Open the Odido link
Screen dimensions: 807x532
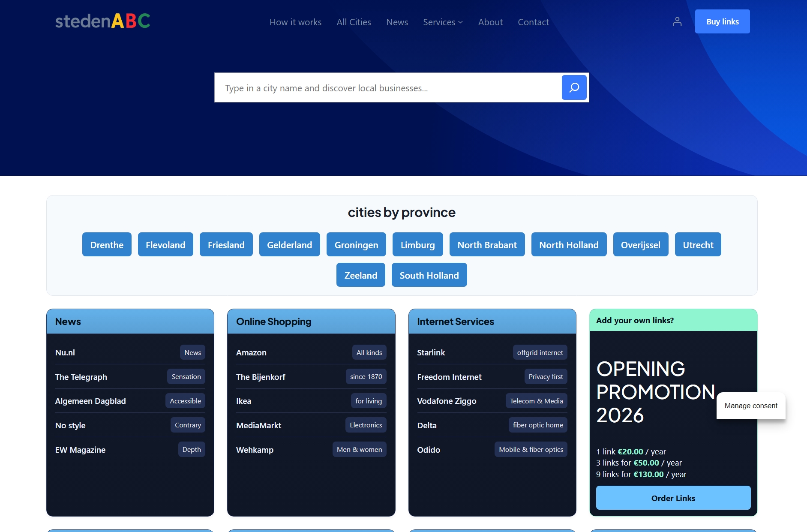tap(429, 450)
